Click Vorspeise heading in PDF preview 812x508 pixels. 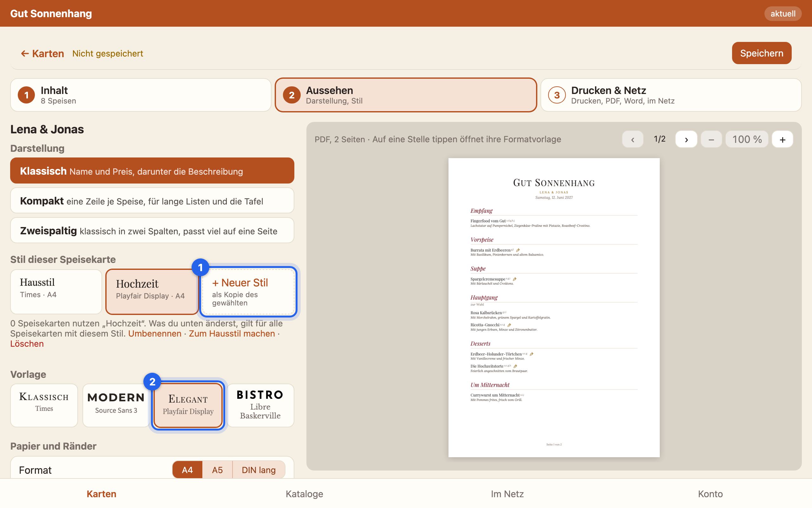coord(482,240)
